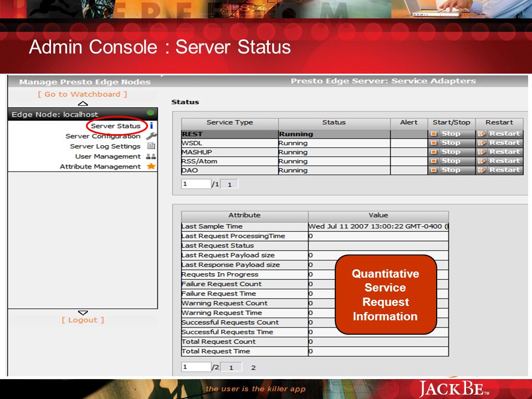Click the Last Sample Time date value
The height and width of the screenshot is (399, 532).
coord(378,226)
